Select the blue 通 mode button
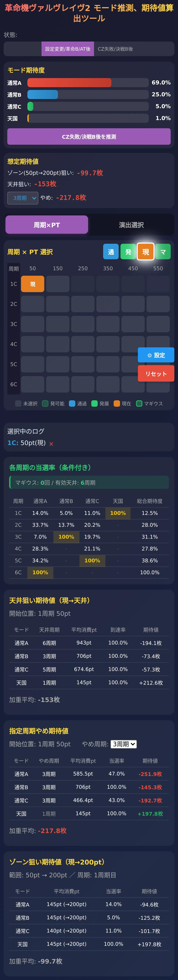 pos(111,252)
